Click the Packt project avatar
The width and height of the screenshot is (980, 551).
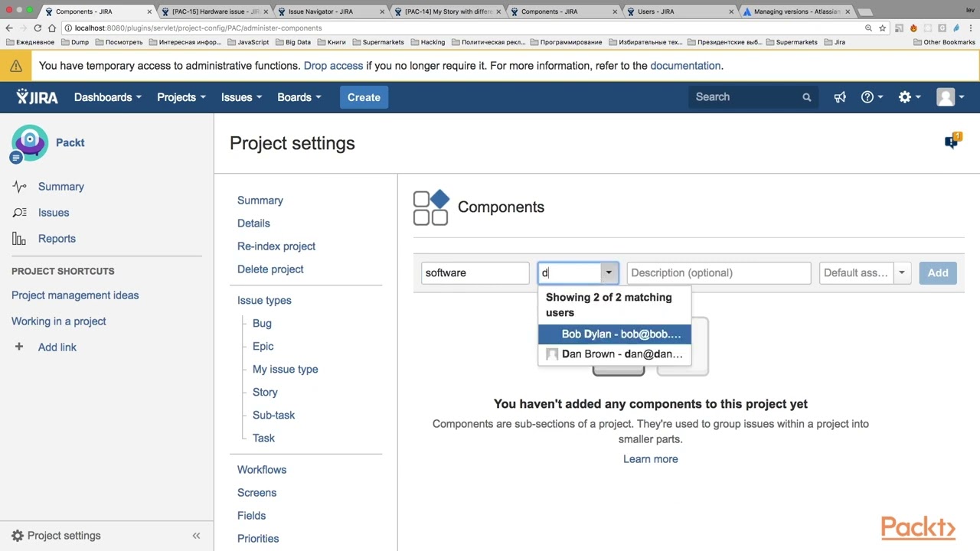point(30,142)
